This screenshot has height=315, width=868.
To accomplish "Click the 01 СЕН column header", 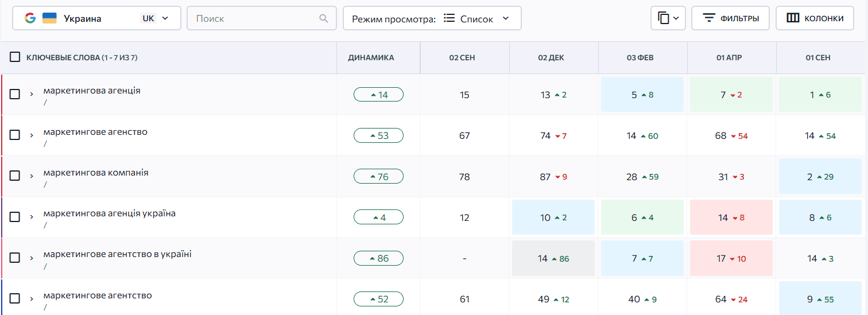I will click(817, 57).
